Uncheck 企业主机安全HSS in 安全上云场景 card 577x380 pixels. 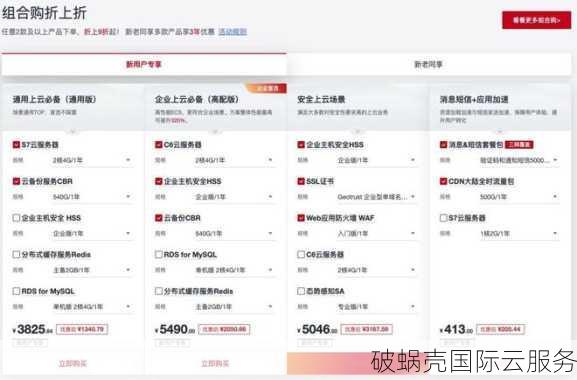[x=301, y=145]
